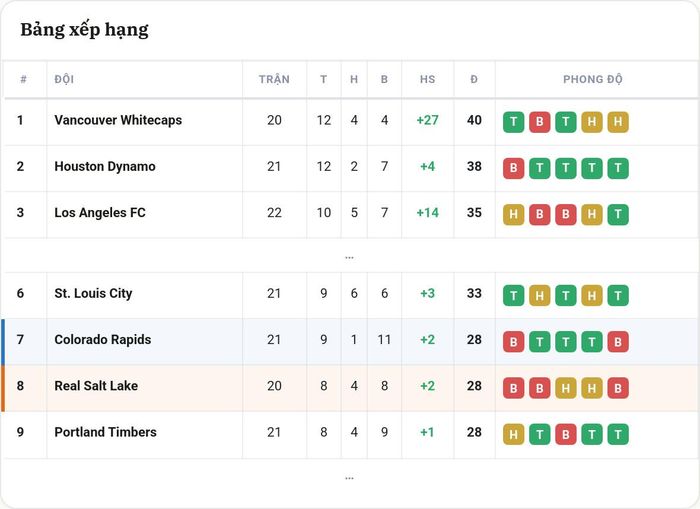The height and width of the screenshot is (509, 700).
Task: Click the ĐỘI column header
Action: tap(64, 79)
